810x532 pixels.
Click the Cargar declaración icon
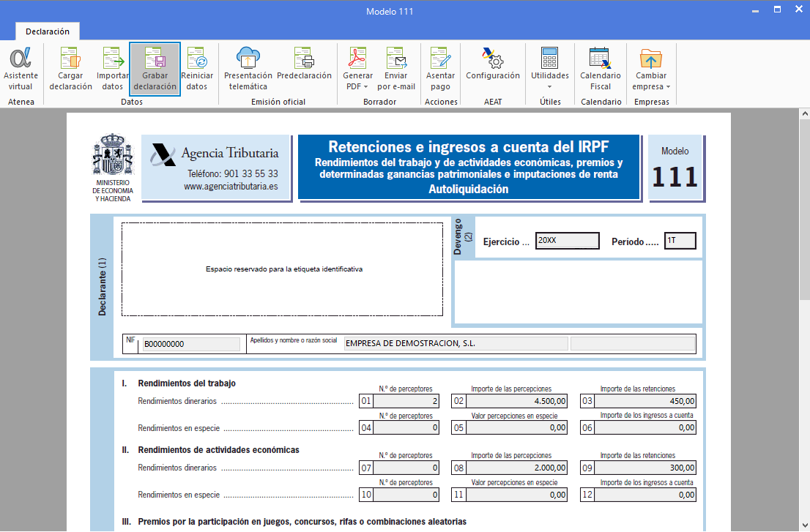[x=71, y=58]
